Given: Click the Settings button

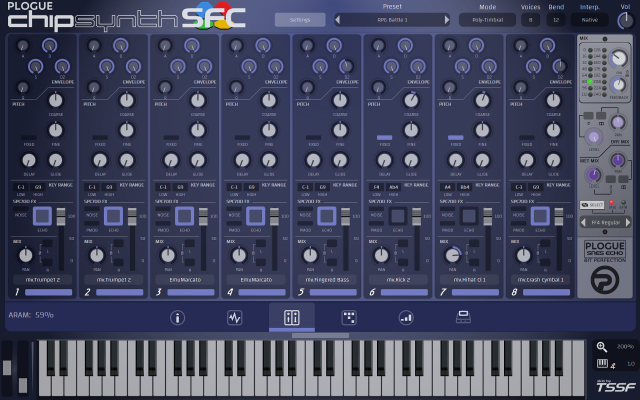Looking at the screenshot, I should tap(300, 20).
